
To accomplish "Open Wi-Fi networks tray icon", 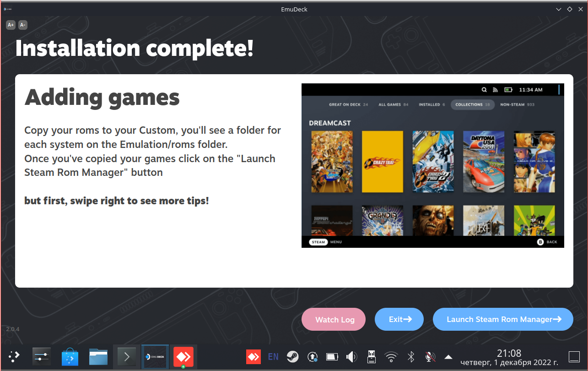I will tap(391, 356).
